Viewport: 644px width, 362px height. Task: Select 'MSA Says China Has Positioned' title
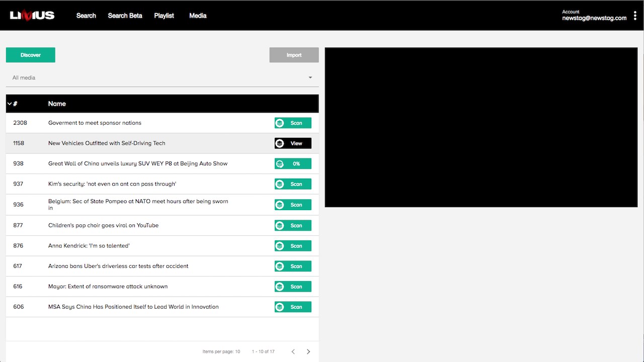(133, 307)
